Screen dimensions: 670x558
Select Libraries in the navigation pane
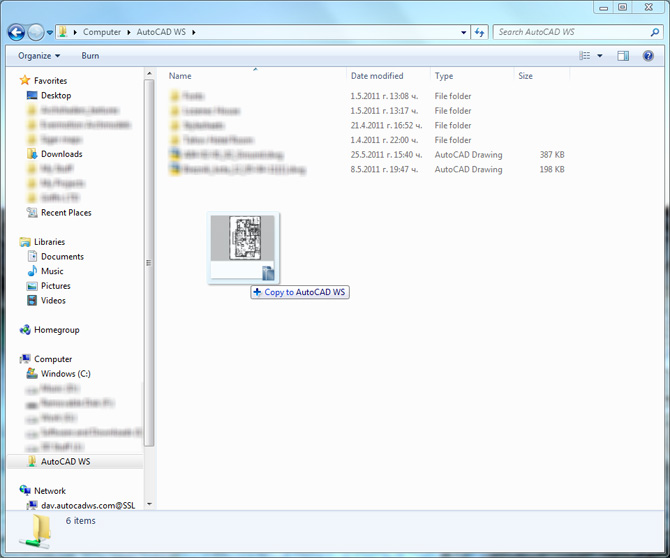(50, 242)
